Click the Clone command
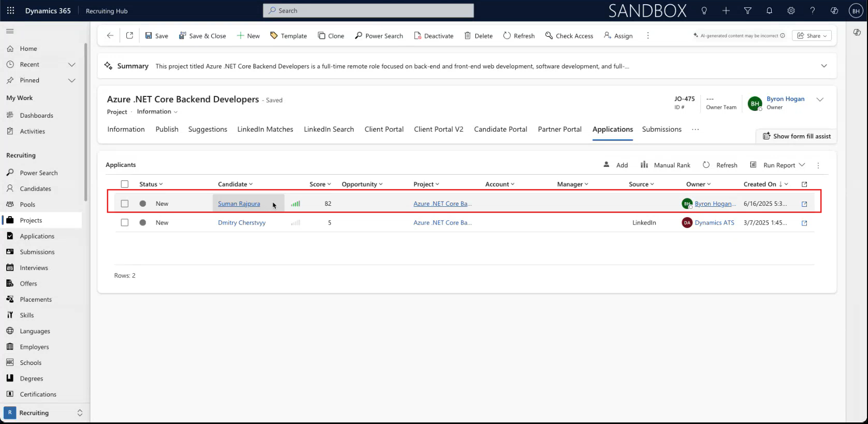 point(331,36)
